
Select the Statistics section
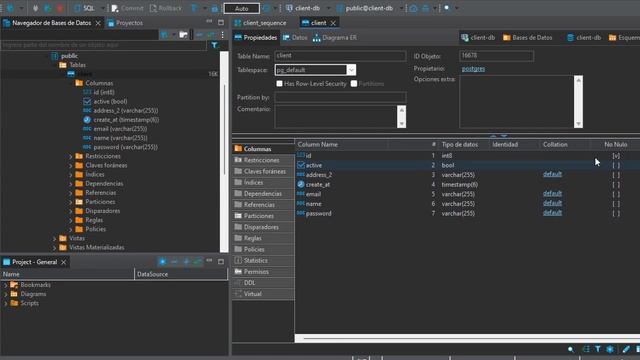(263, 260)
